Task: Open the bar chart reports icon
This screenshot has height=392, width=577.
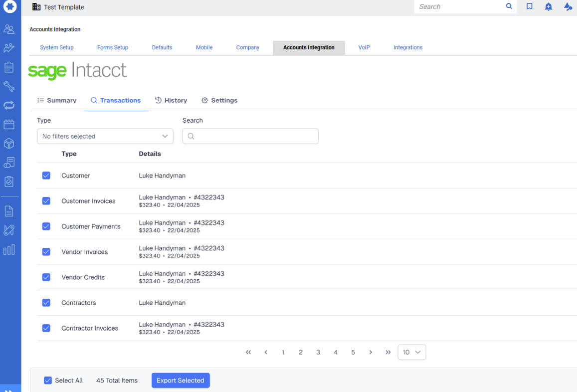Action: (x=9, y=249)
